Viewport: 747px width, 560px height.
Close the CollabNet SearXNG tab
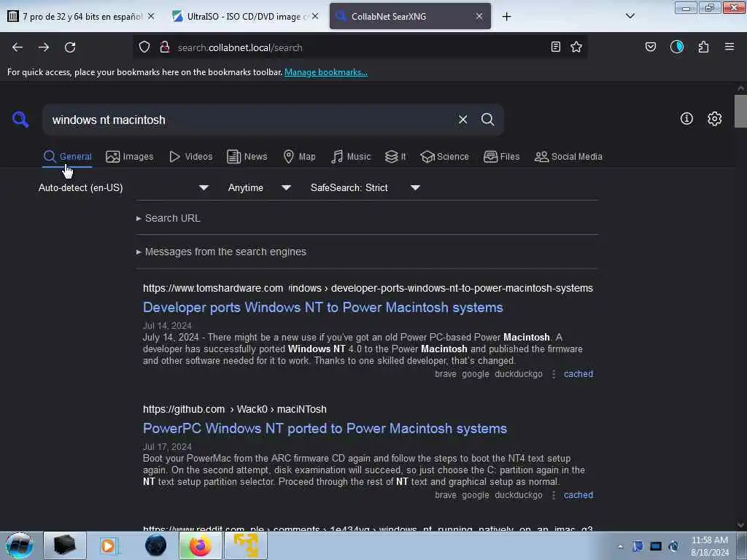coord(479,16)
